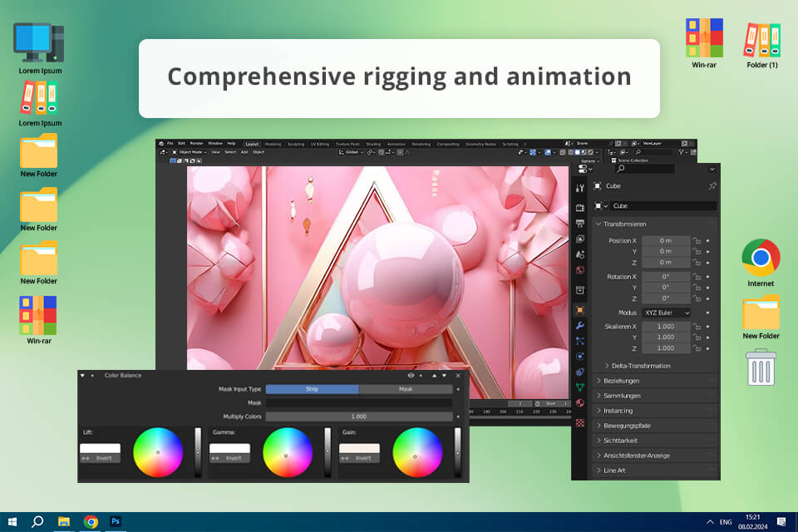Switch to the Sculpting workspace tab
Screen dimensions: 798x532
coord(296,144)
